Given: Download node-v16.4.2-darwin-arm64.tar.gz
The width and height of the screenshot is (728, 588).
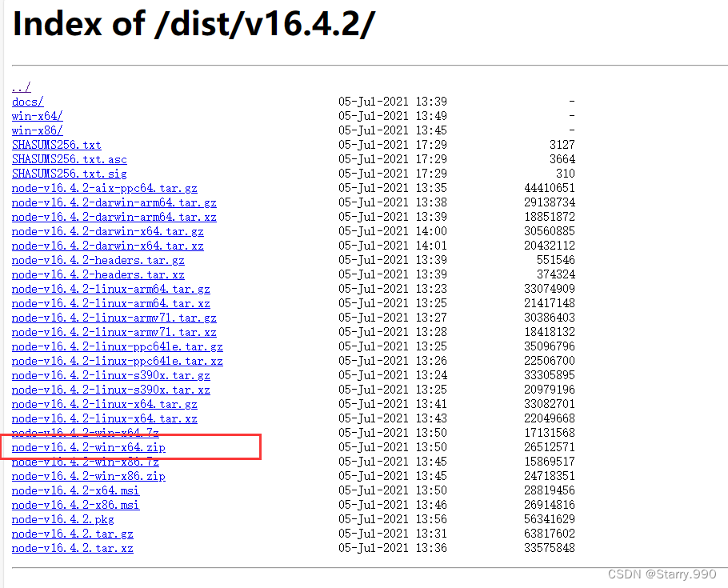Looking at the screenshot, I should 114,202.
